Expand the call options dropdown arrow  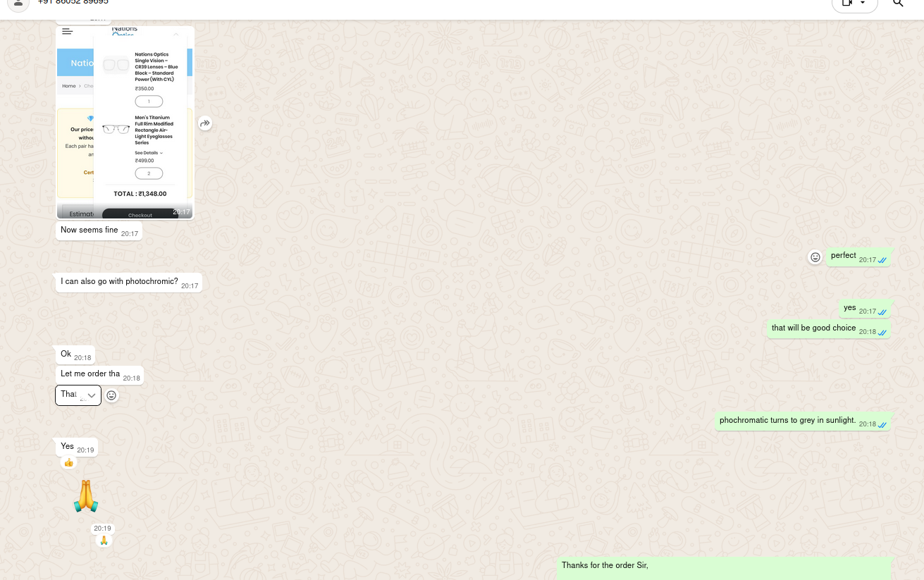point(863,4)
